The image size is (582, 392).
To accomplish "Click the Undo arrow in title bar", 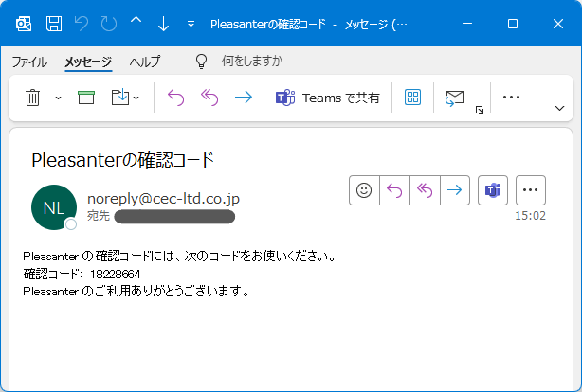I will pyautogui.click(x=82, y=24).
